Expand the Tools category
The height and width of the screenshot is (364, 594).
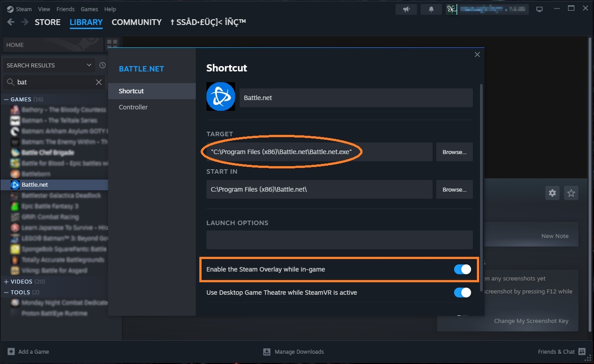[6, 292]
